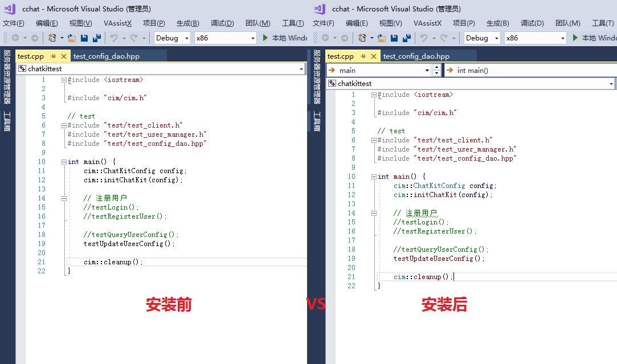This screenshot has height=364, width=617.
Task: Open file icon in left window toolbar
Action: pos(72,38)
